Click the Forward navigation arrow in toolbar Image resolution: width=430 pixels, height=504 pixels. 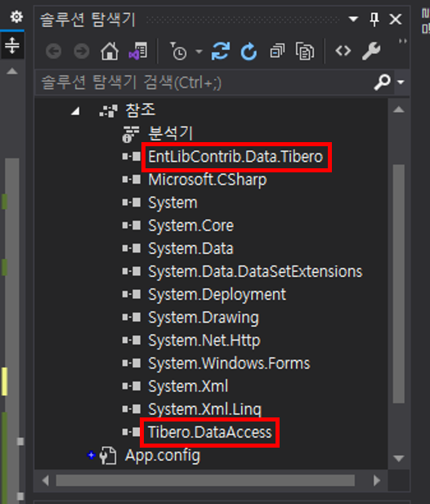click(x=82, y=51)
